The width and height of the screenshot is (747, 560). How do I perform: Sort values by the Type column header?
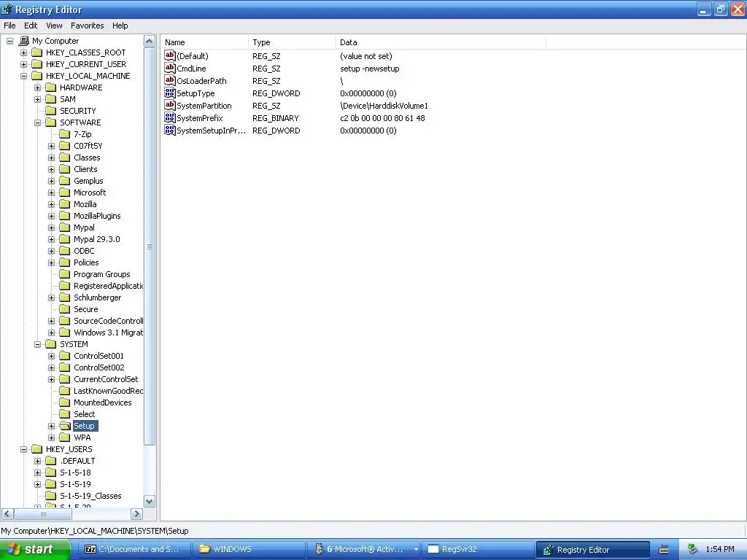[292, 42]
